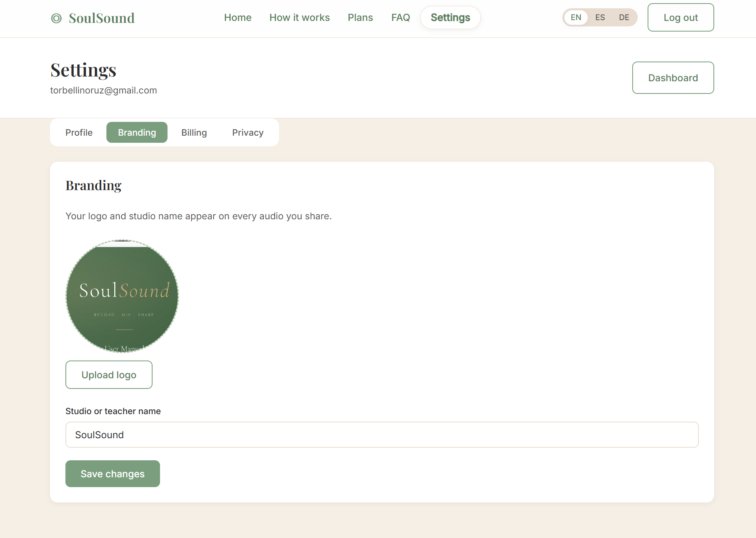Select the Branding tab

coord(137,133)
